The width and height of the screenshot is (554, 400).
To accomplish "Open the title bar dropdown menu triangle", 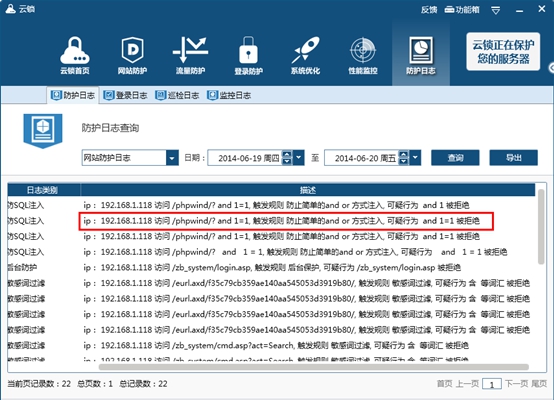I will [x=496, y=11].
